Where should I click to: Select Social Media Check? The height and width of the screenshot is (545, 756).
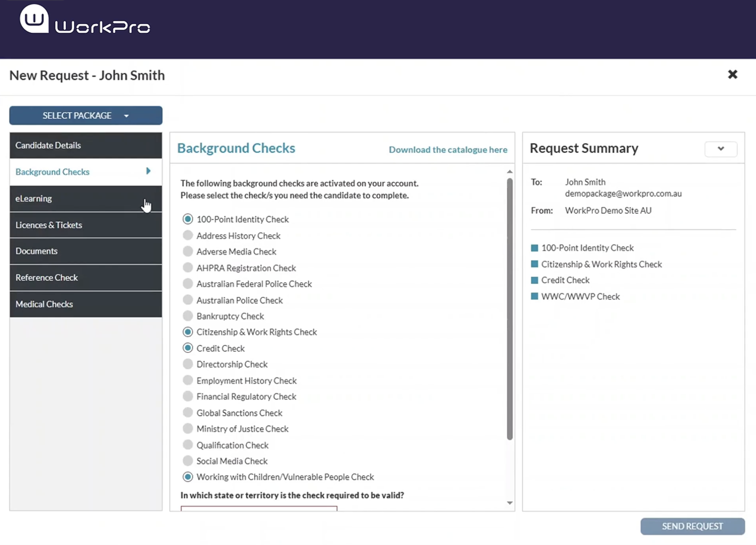click(x=188, y=461)
